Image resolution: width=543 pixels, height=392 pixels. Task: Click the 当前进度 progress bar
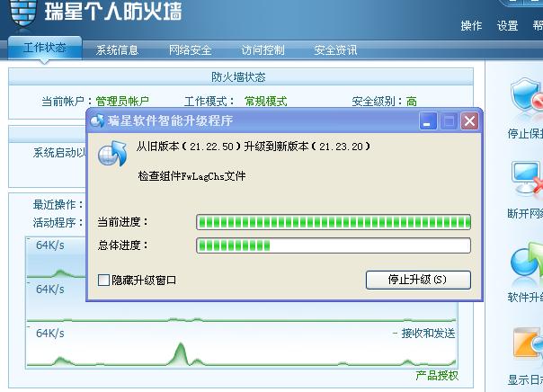(x=334, y=222)
